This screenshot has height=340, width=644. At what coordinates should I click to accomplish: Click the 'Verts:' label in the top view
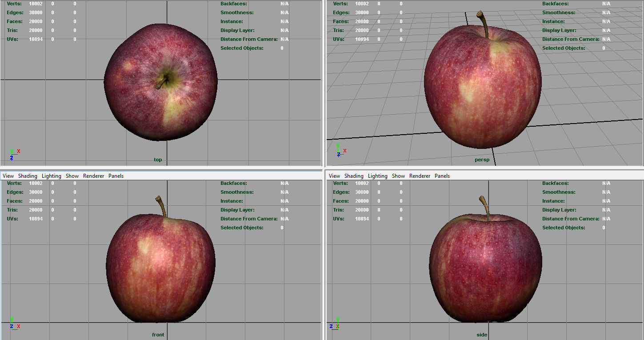[14, 4]
